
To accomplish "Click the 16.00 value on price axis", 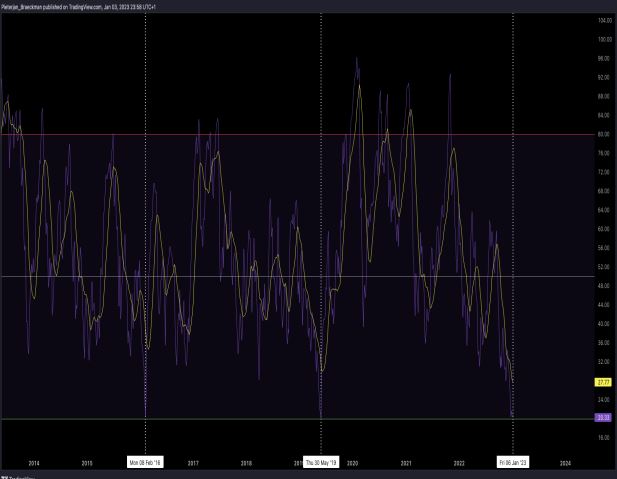I will coord(603,438).
